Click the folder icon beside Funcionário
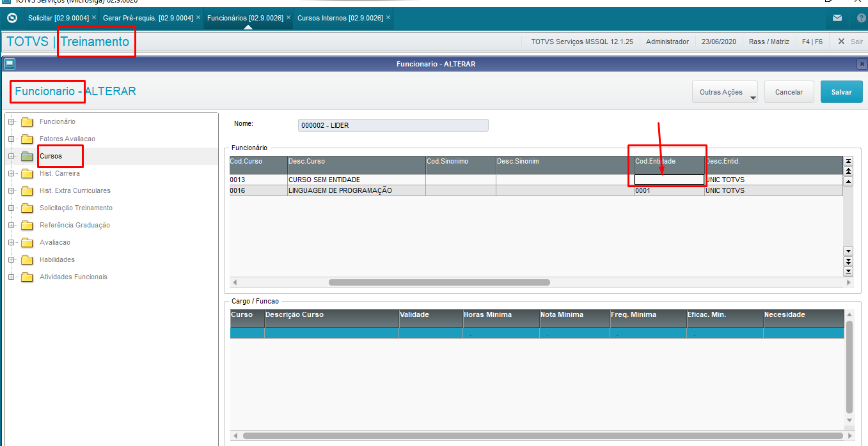868x446 pixels. 26,121
